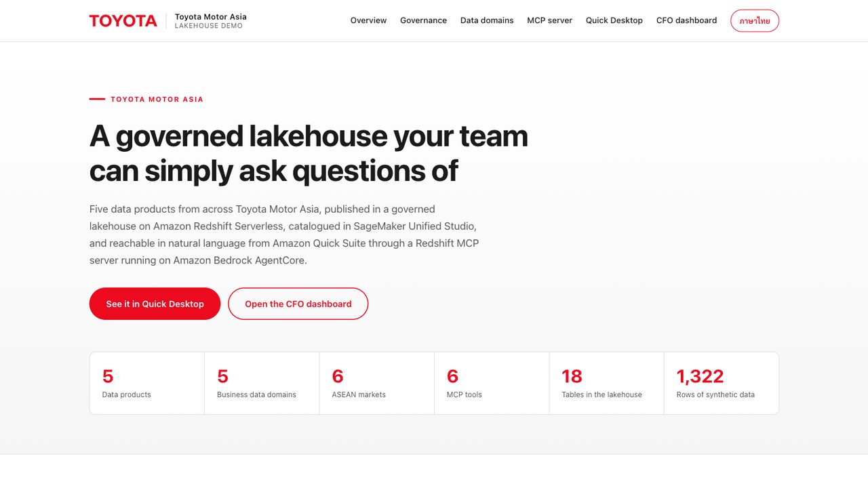Open Quick Desktop from the navigation bar
This screenshot has height=488, width=868.
[614, 20]
